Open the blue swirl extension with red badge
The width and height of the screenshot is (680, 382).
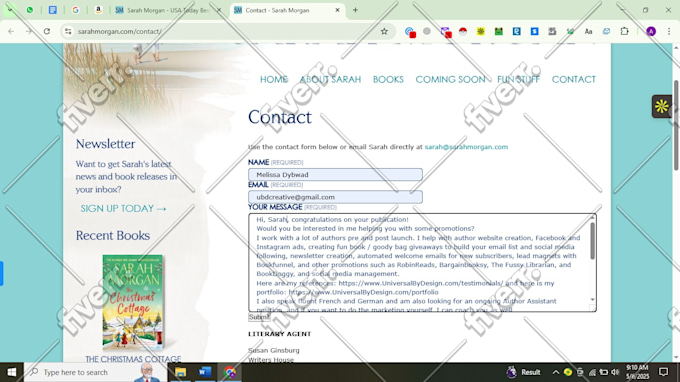[x=410, y=32]
